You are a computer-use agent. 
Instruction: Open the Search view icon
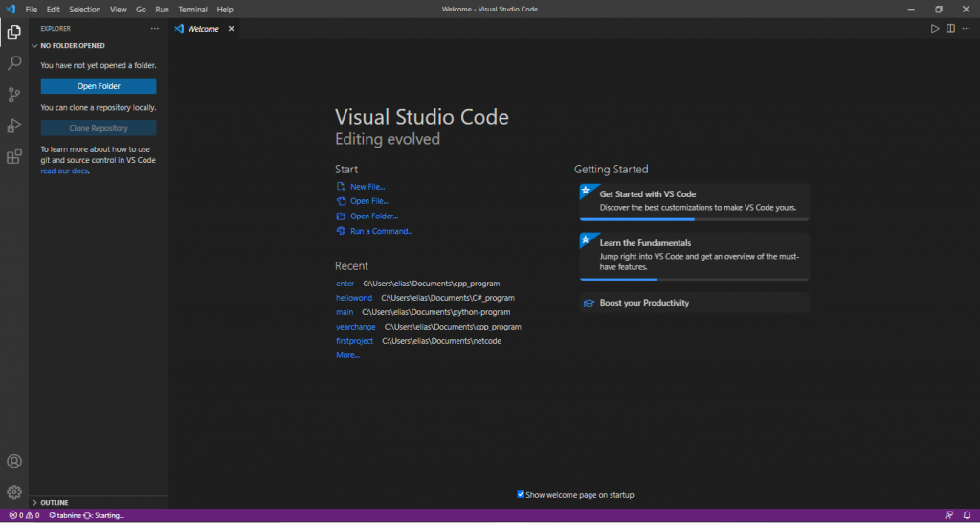pyautogui.click(x=13, y=63)
